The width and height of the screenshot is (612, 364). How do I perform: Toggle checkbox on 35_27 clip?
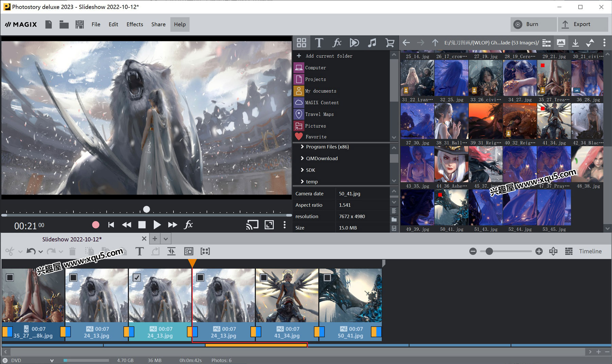(10, 278)
